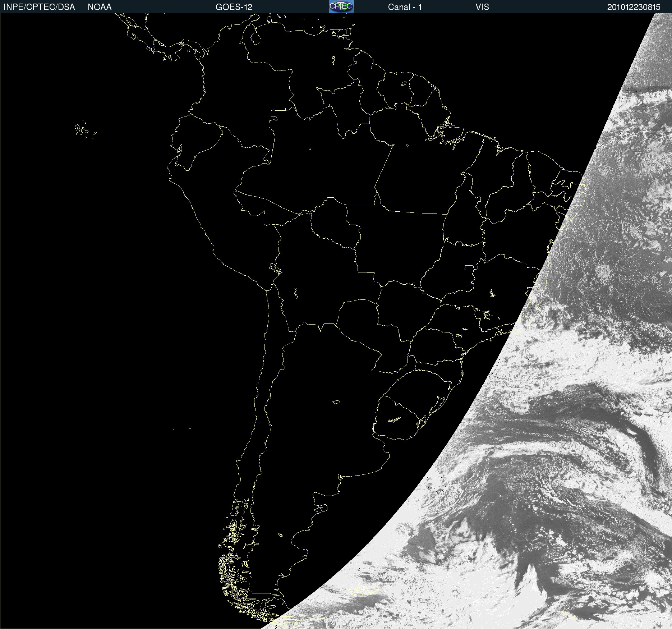Click the VIS label in the header
The width and height of the screenshot is (672, 629).
coord(482,7)
